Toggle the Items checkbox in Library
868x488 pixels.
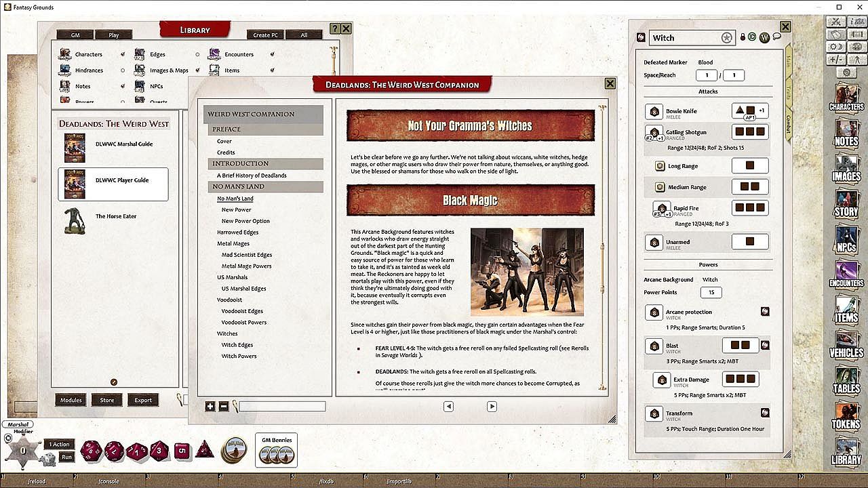(272, 70)
